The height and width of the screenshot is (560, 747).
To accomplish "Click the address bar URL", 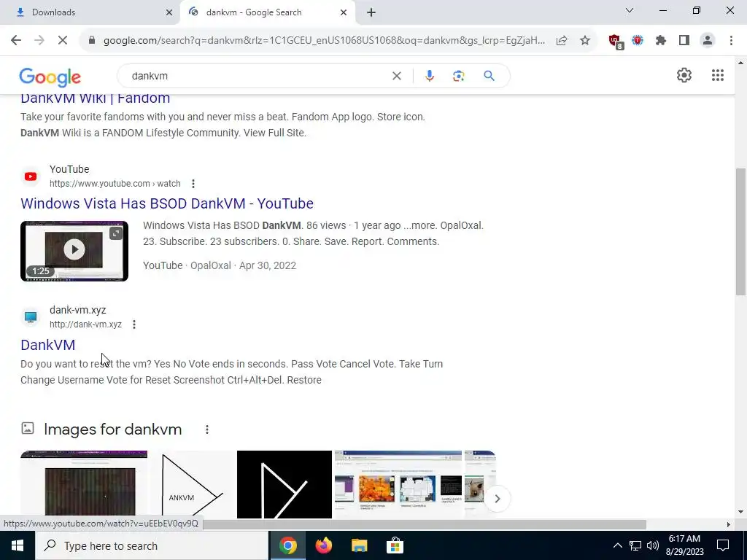I will [x=324, y=41].
